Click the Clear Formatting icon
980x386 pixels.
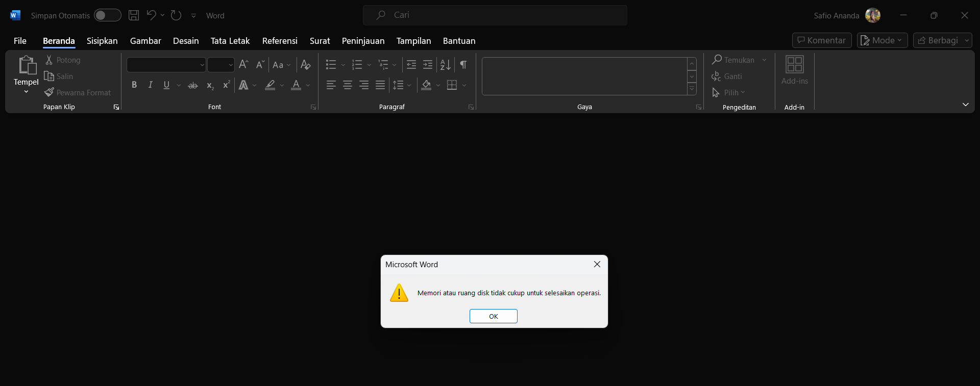point(306,65)
